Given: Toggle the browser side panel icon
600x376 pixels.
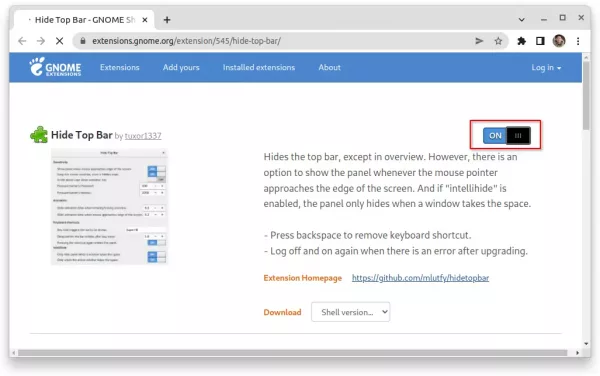Looking at the screenshot, I should coord(540,41).
